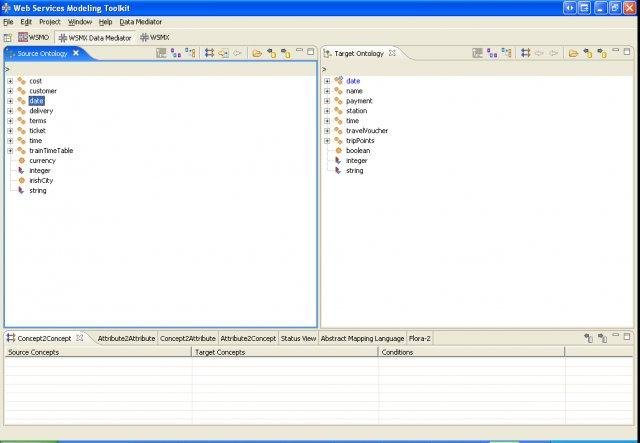This screenshot has height=443, width=640.
Task: Click the gray tree-layout icon in Source Ontology toolbar
Action: (x=161, y=53)
